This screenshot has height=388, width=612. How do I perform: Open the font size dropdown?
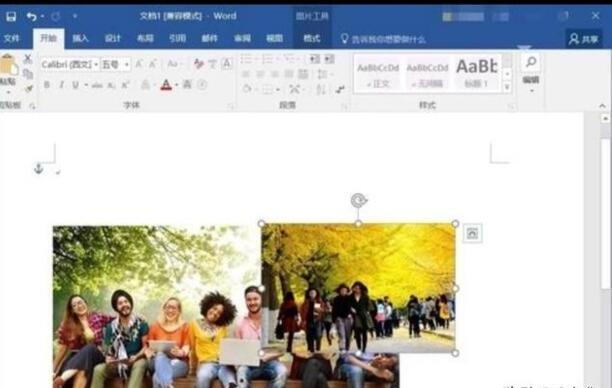[127, 64]
